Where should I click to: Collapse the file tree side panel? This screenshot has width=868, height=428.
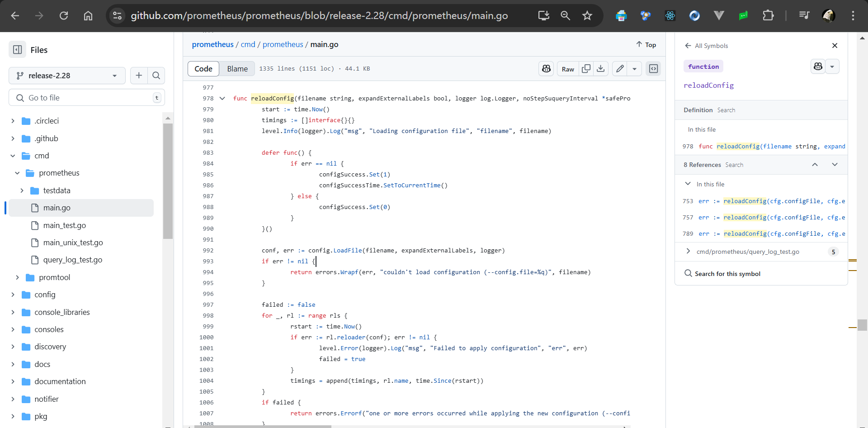(18, 50)
